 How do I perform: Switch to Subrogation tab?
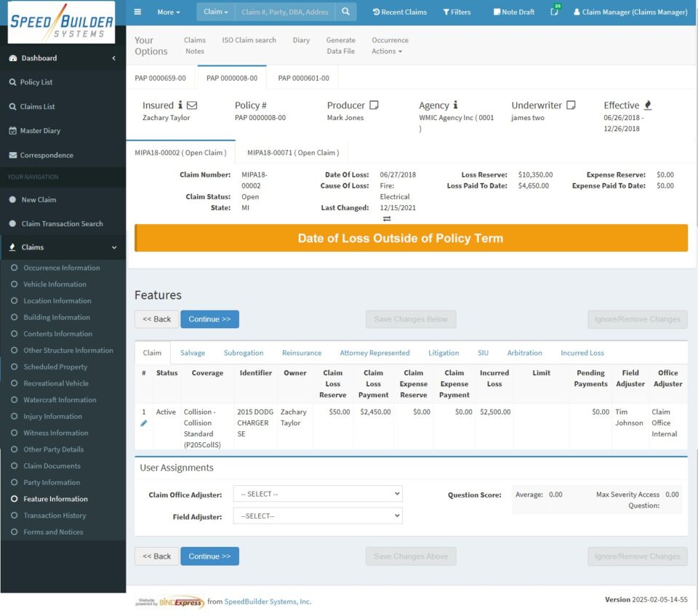coord(244,353)
